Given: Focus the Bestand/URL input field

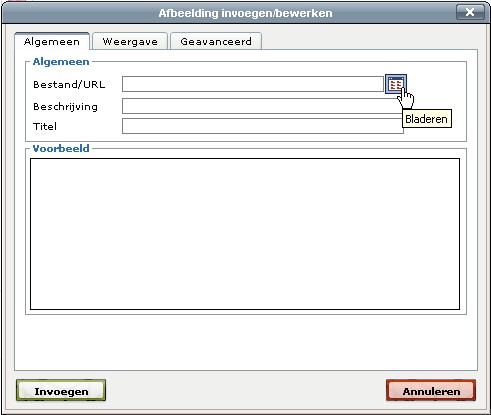Looking at the screenshot, I should pyautogui.click(x=253, y=84).
